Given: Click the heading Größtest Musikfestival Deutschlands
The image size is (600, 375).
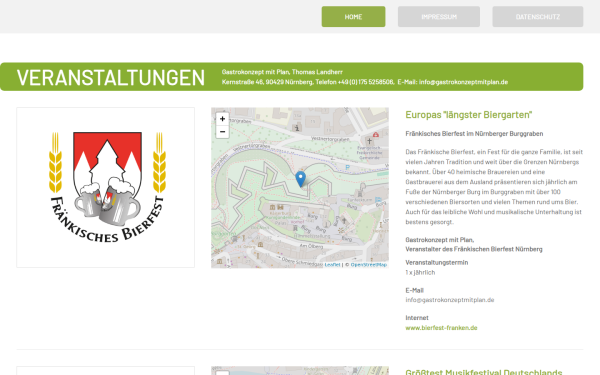Looking at the screenshot, I should point(484,372).
